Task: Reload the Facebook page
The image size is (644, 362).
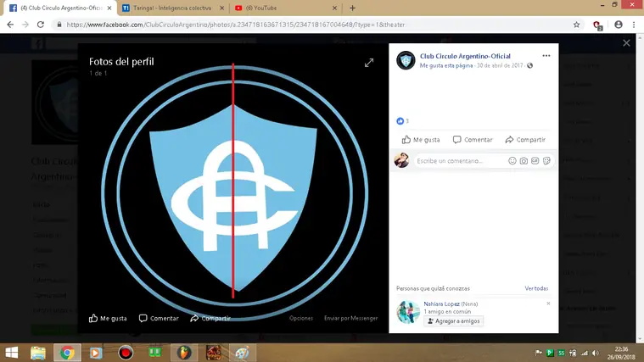Action: coord(40,25)
